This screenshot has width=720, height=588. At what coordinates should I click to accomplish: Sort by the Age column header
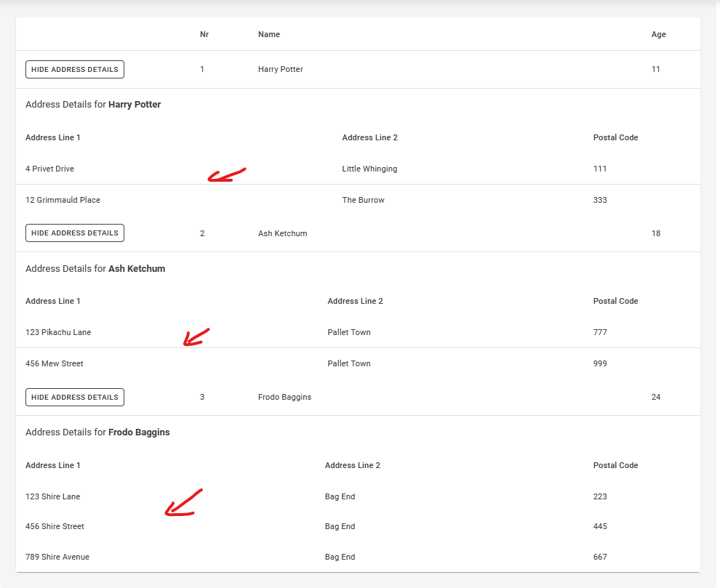[x=658, y=34]
